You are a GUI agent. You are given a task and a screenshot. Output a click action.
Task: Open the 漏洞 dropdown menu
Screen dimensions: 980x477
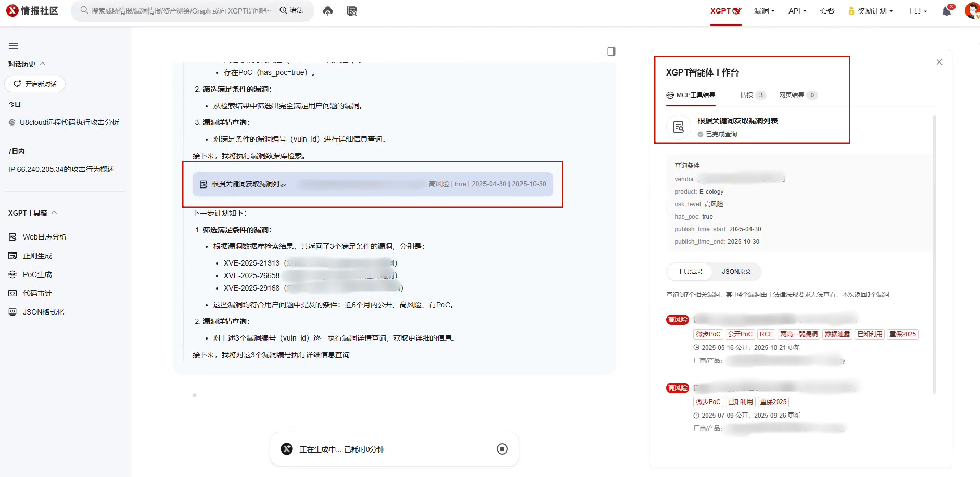coord(764,11)
